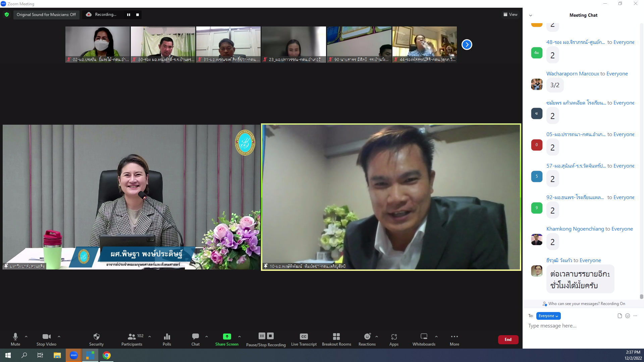
Task: Open the Polls icon
Action: coord(167,337)
